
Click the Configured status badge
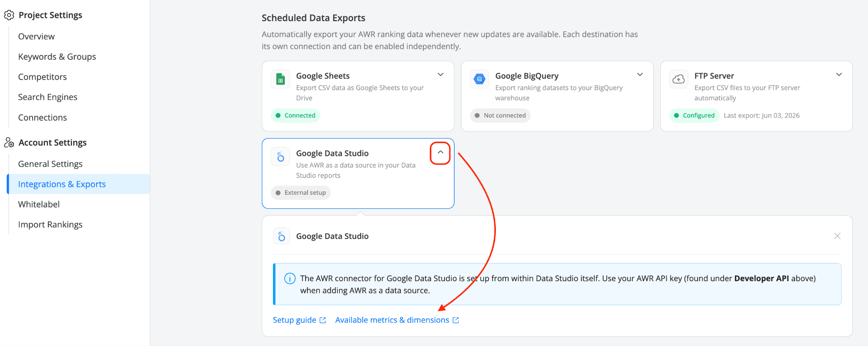694,116
